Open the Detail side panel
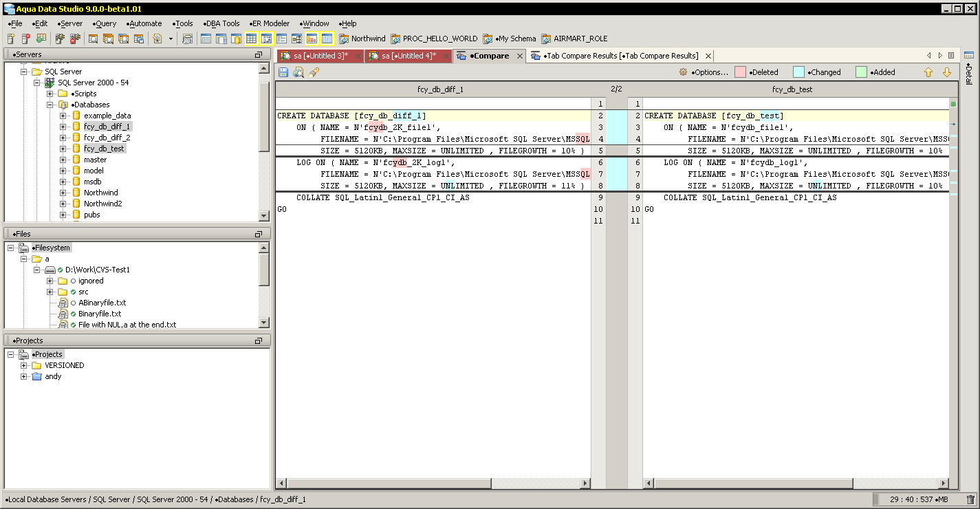Image resolution: width=980 pixels, height=509 pixels. [x=969, y=69]
